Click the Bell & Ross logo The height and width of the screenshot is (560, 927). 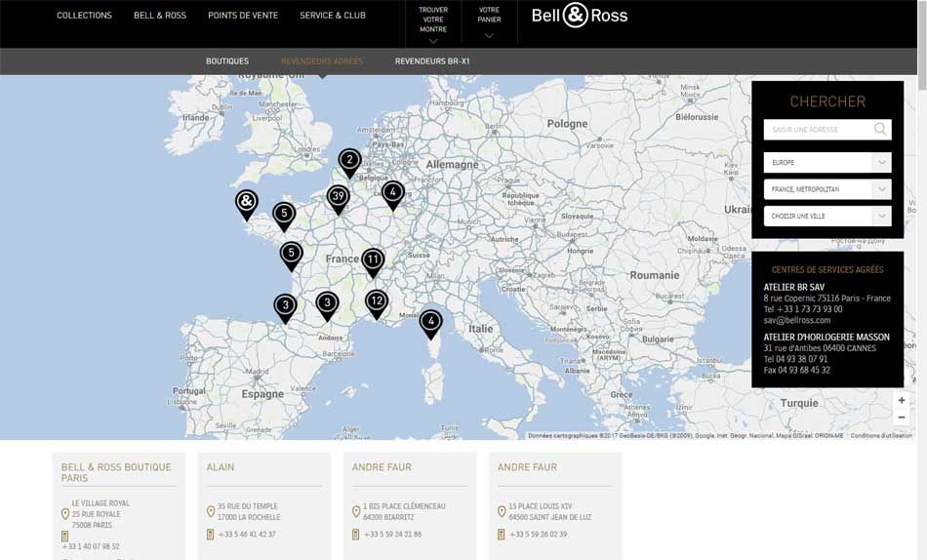coord(580,16)
